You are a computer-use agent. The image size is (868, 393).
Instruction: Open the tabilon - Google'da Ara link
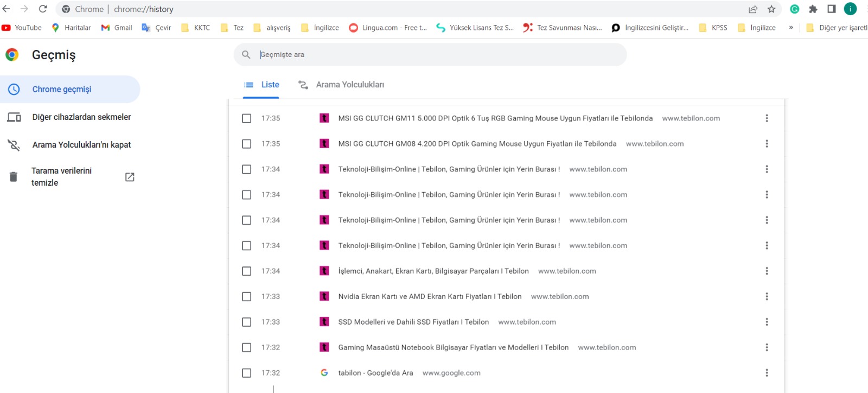[x=375, y=373]
